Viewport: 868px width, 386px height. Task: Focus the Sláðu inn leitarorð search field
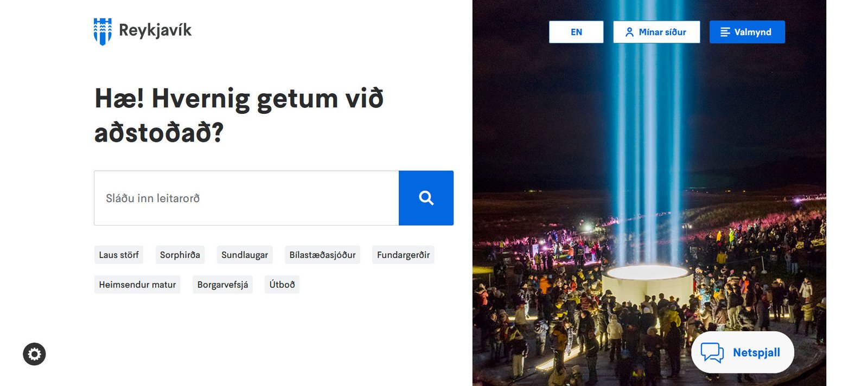coord(246,198)
